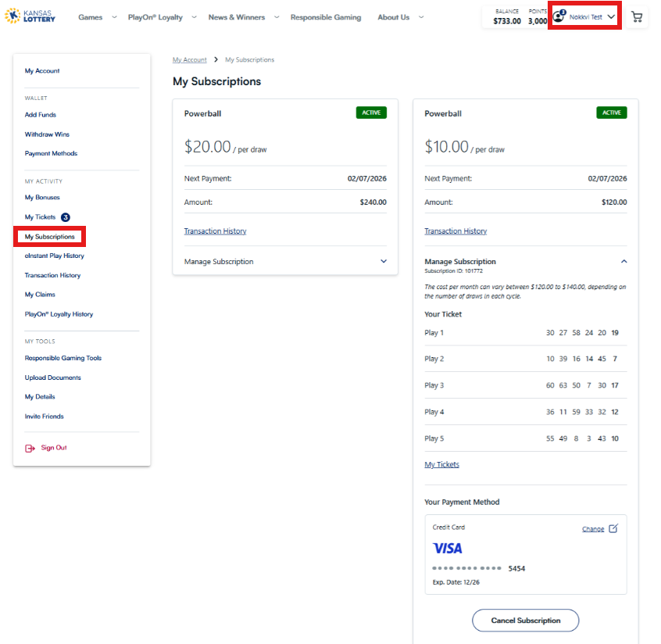Click the $733.00 balance display
The height and width of the screenshot is (644, 661).
point(507,20)
